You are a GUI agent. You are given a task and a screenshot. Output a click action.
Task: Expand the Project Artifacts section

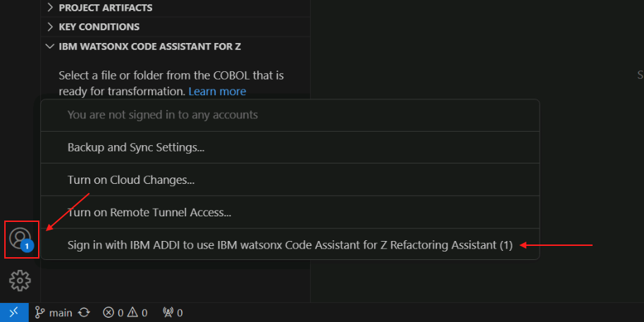click(x=175, y=8)
